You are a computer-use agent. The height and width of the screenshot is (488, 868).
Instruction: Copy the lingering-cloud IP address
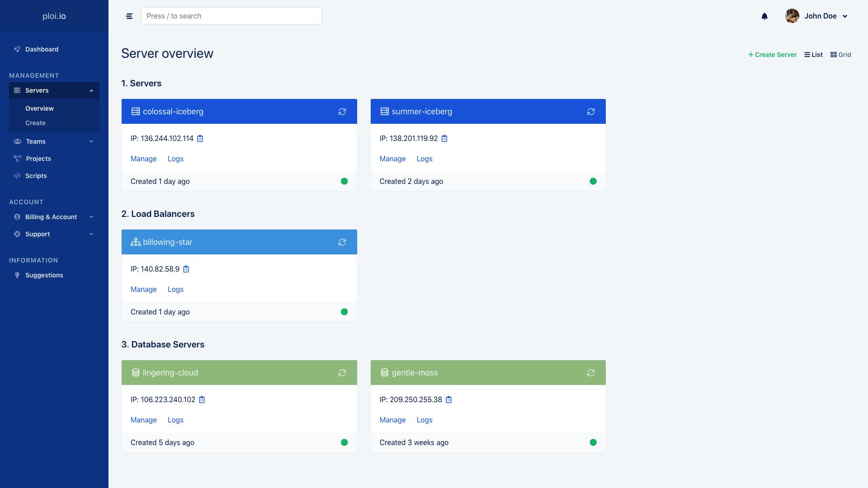coord(202,399)
